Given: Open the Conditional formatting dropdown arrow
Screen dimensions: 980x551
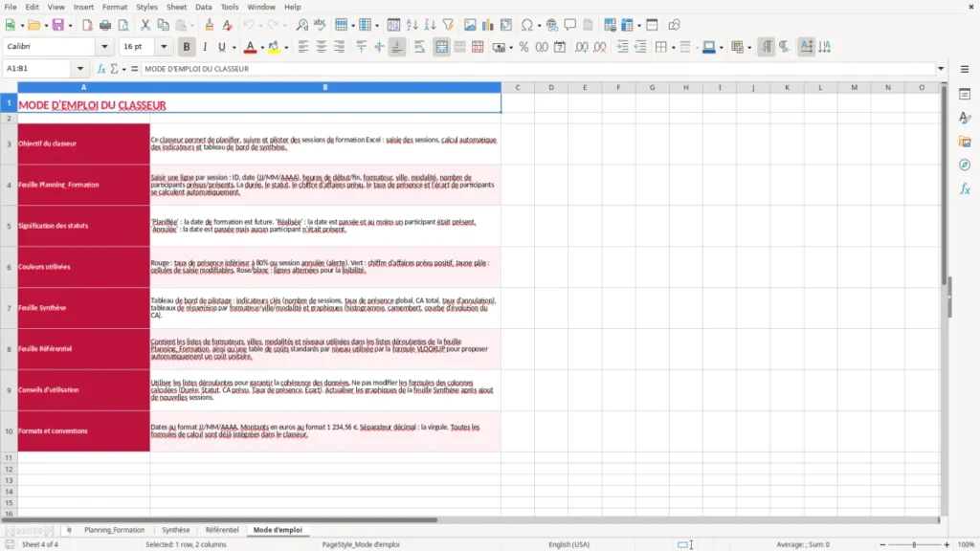Looking at the screenshot, I should pyautogui.click(x=749, y=48).
